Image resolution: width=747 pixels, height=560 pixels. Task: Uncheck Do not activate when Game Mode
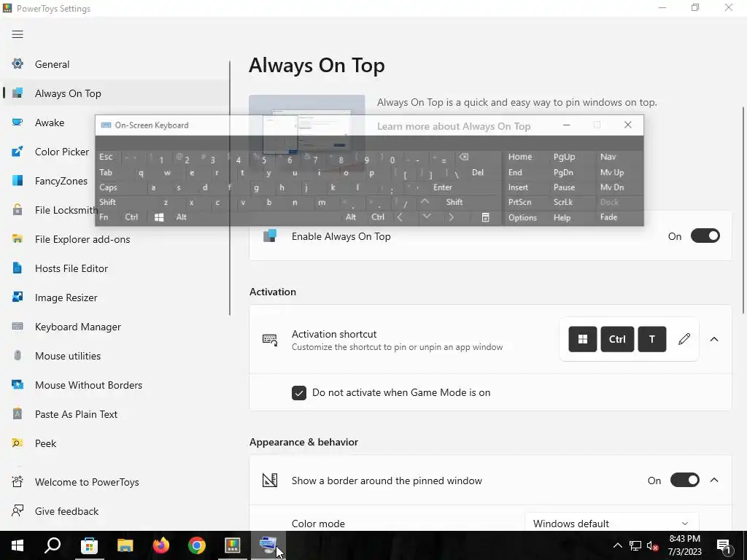tap(299, 393)
